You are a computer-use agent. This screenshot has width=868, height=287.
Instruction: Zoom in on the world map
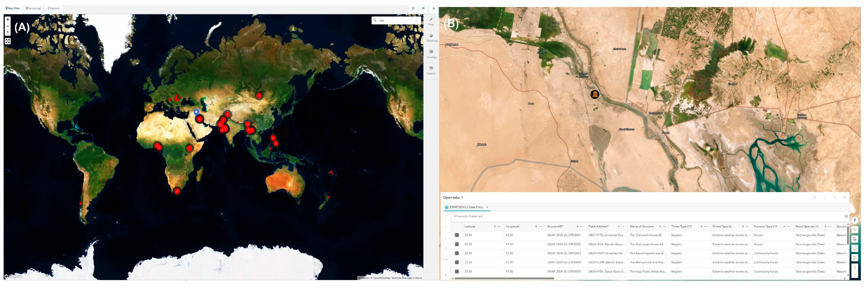click(8, 20)
